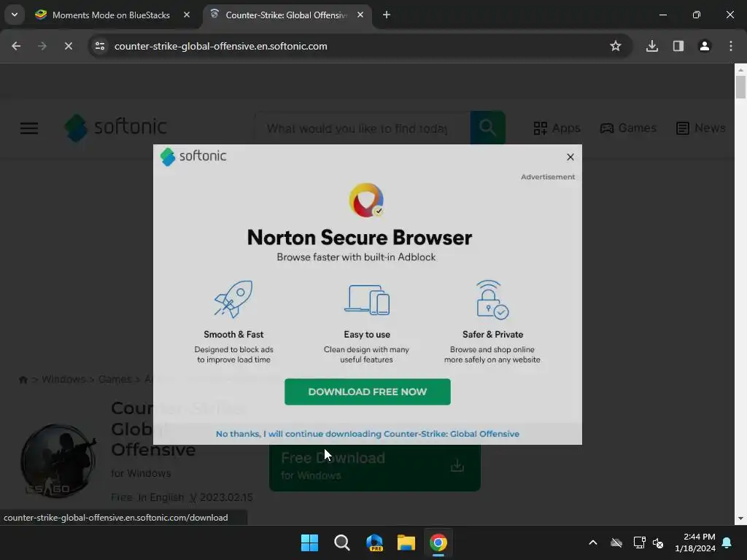Viewport: 747px width, 560px height.
Task: Open the Games section
Action: pos(628,128)
